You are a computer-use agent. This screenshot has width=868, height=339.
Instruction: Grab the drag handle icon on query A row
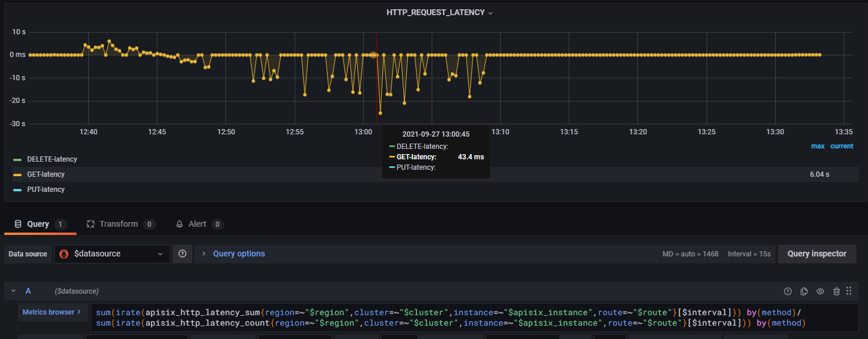point(849,291)
